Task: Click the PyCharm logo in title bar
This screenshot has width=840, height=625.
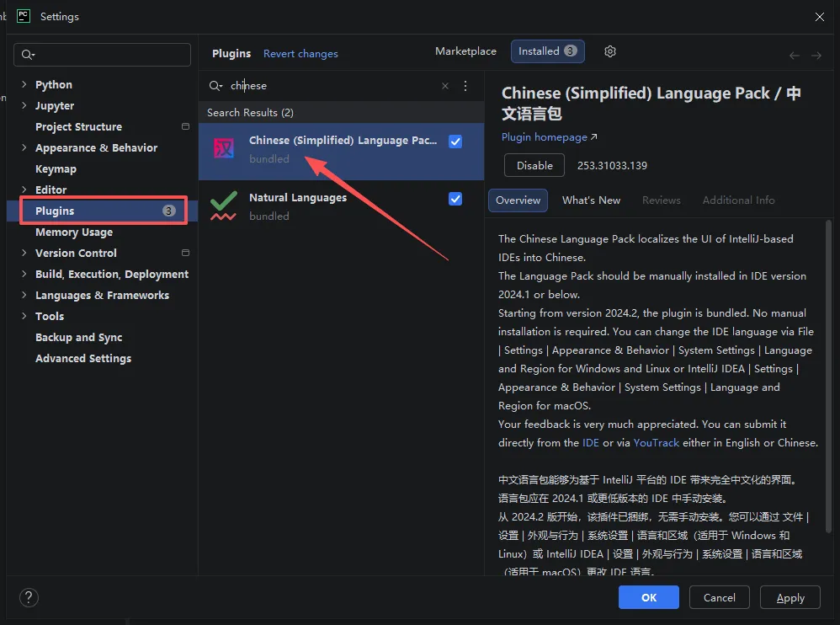Action: click(24, 16)
